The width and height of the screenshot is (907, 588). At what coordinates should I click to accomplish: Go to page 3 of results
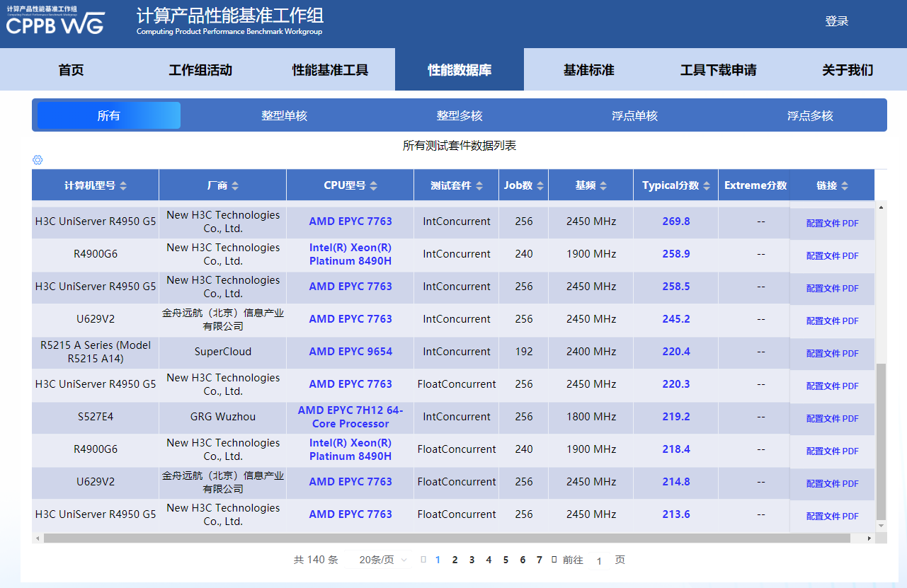472,560
